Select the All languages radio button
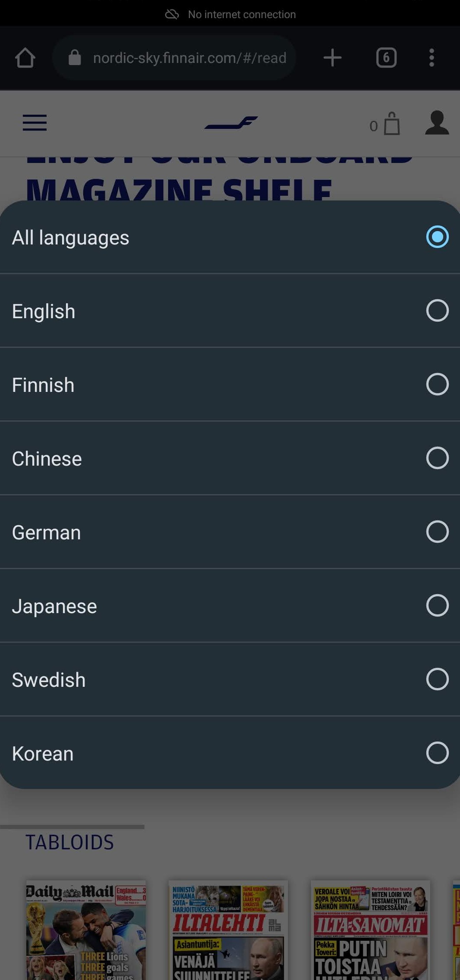The image size is (460, 980). tap(437, 237)
